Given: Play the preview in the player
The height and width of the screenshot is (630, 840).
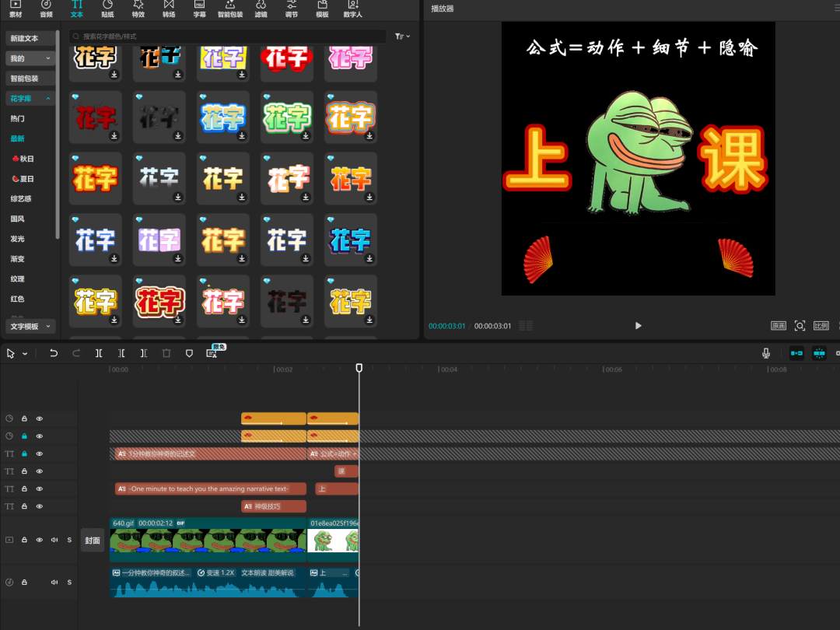Looking at the screenshot, I should pos(639,326).
